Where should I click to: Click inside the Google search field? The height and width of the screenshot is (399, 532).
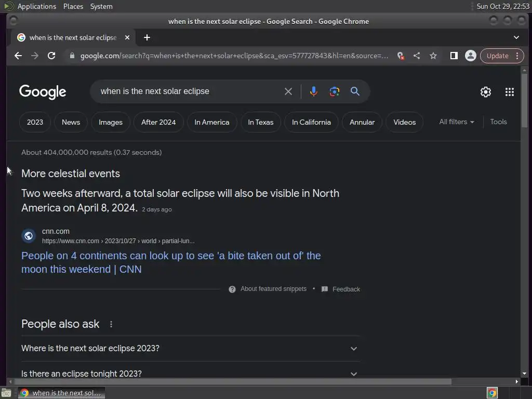click(x=190, y=91)
